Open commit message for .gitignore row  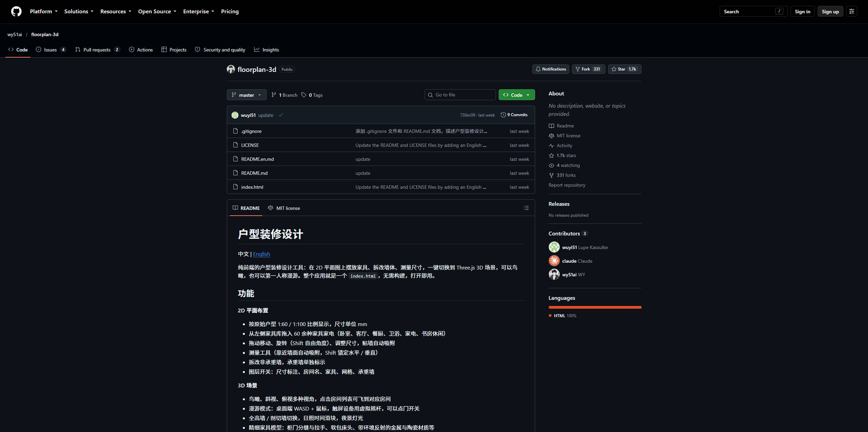421,131
